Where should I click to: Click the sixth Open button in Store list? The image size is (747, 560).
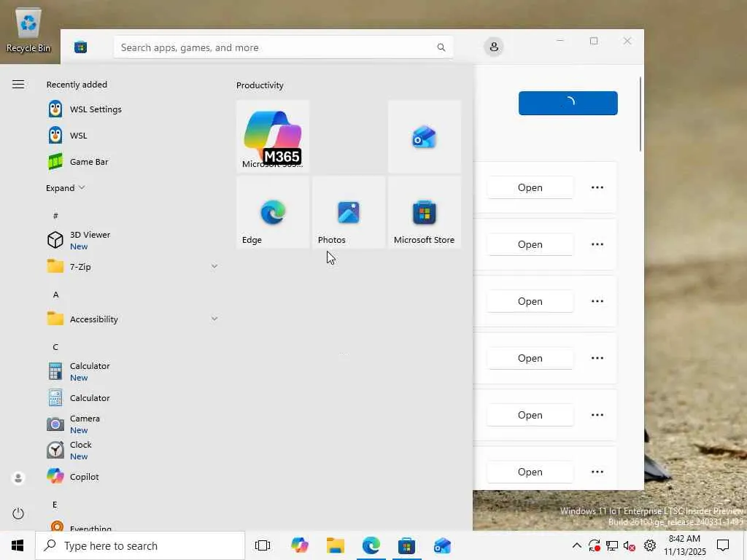point(530,472)
